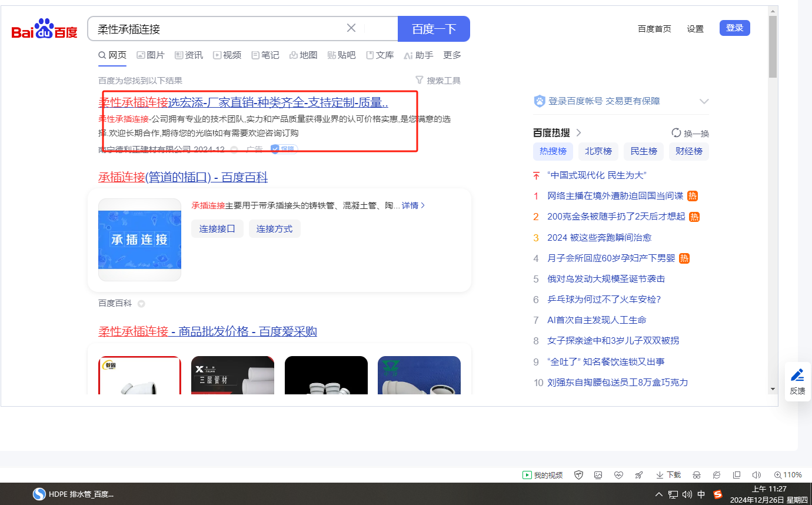The width and height of the screenshot is (812, 505).
Task: Click the 110% page zoom control
Action: tap(788, 475)
